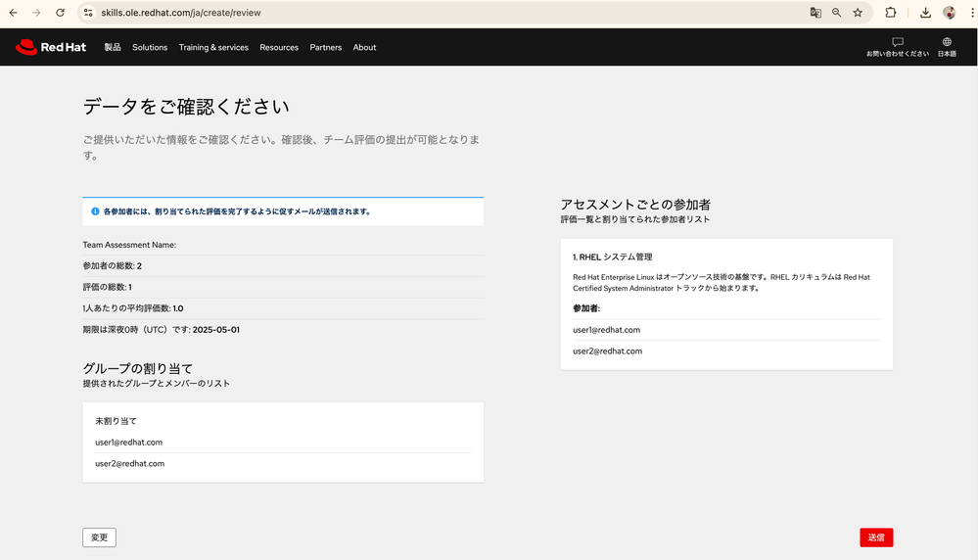Open the browser profile avatar

(x=949, y=13)
